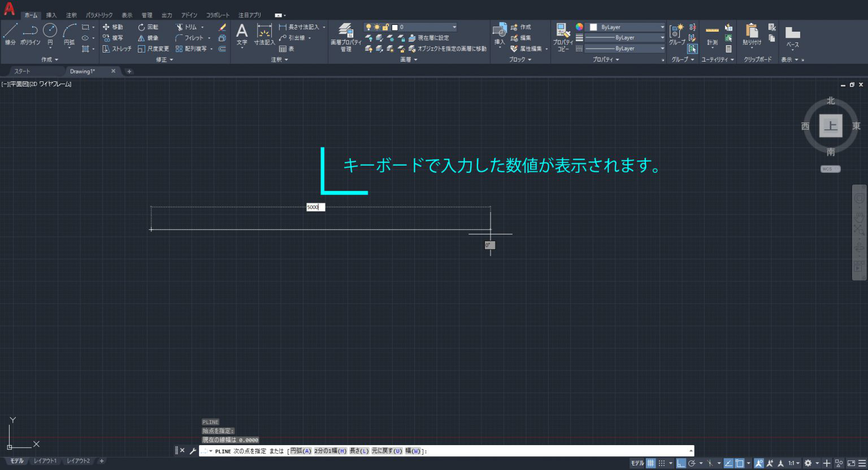Expand the layer name dropdown list

[454, 27]
